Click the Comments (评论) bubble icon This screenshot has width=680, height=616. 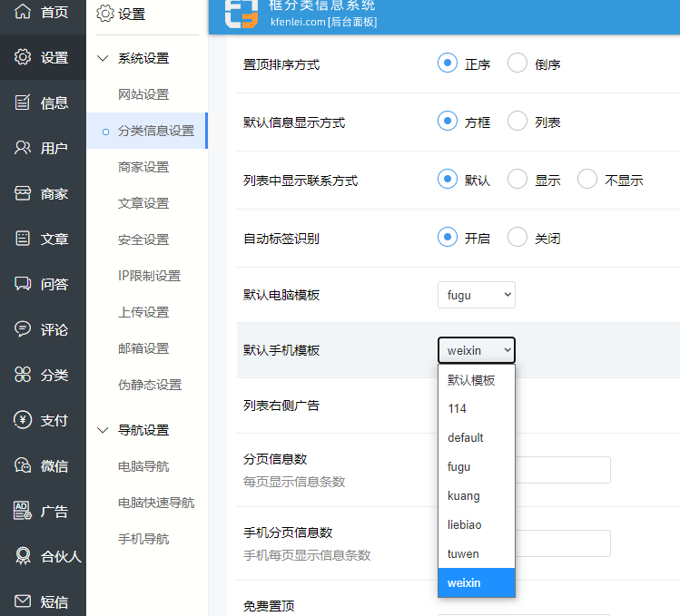click(23, 329)
